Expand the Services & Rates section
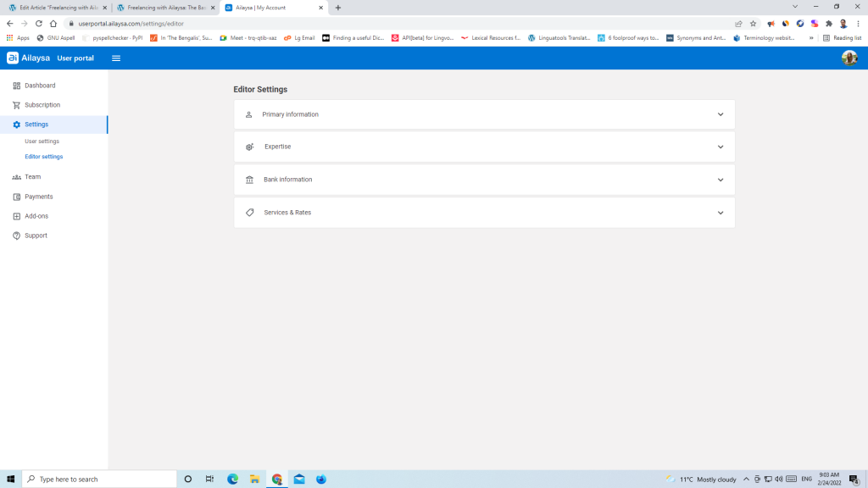 [x=484, y=213]
